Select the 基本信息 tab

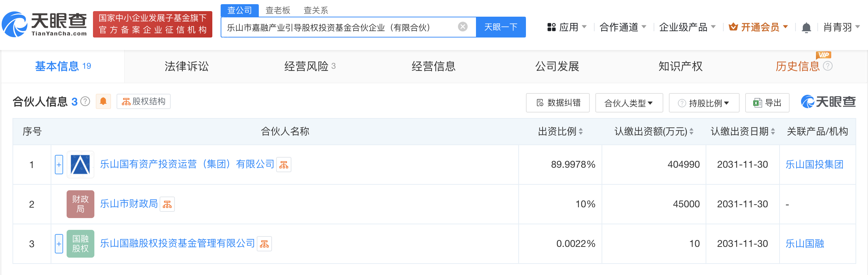(63, 66)
